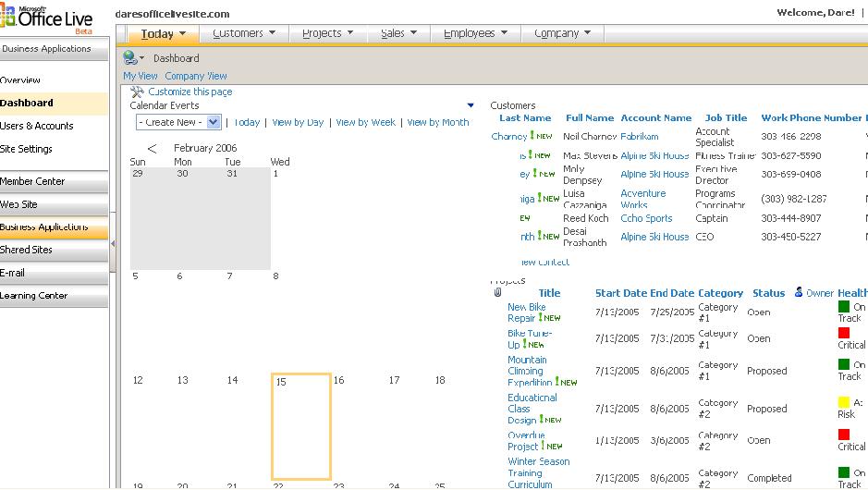
Task: Click the Customize this page tools icon
Action: click(137, 92)
